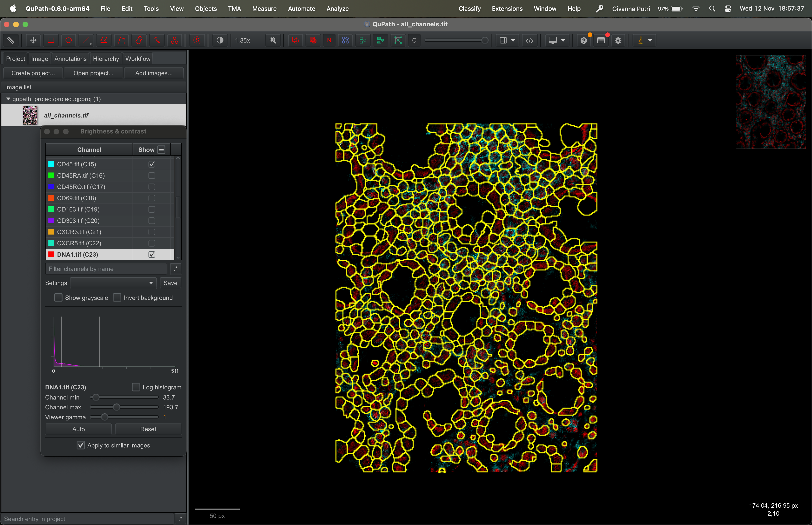Open the Brightness & contrast half-circle icon
Viewport: 812px width, 525px height.
tap(220, 40)
